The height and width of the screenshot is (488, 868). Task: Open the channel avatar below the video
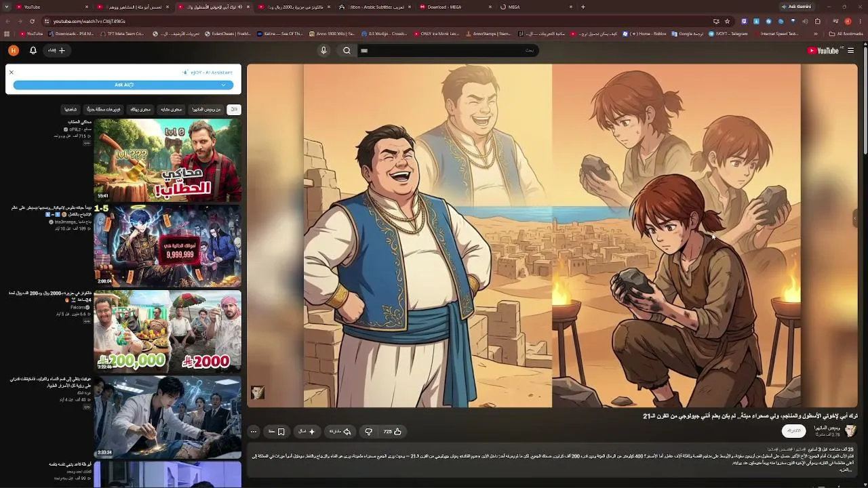pos(850,430)
